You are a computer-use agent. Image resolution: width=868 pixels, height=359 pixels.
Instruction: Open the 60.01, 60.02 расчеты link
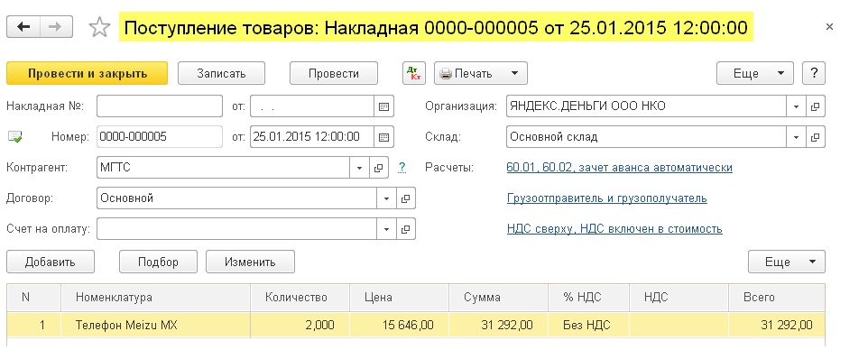point(620,168)
